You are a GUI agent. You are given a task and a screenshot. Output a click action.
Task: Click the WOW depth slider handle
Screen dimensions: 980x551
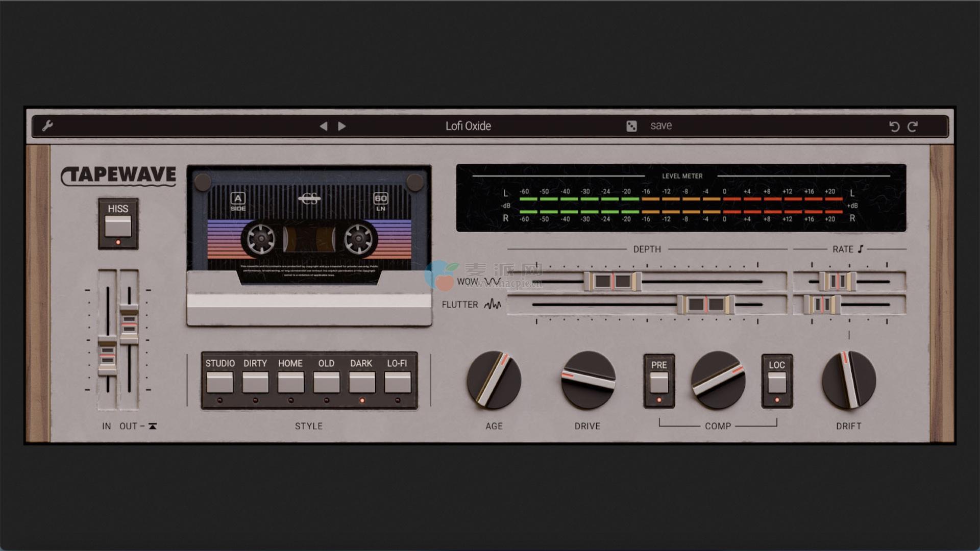point(612,281)
